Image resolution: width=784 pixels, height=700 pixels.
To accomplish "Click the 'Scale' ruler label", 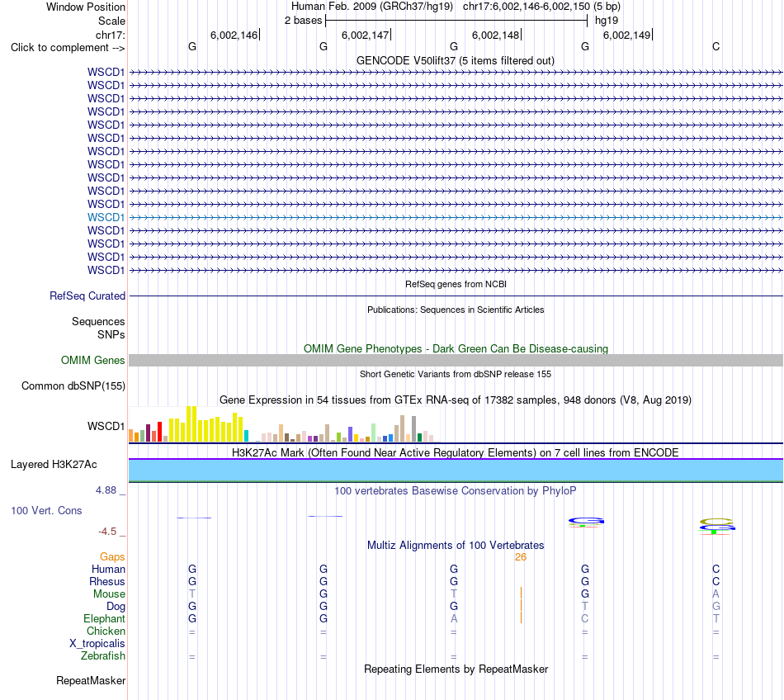I will 111,21.
